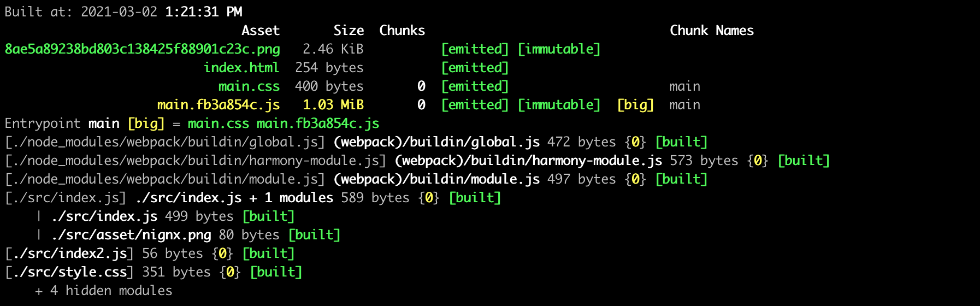Click the [emitted] tag beside index.html
The height and width of the screenshot is (306, 980).
pyautogui.click(x=475, y=68)
